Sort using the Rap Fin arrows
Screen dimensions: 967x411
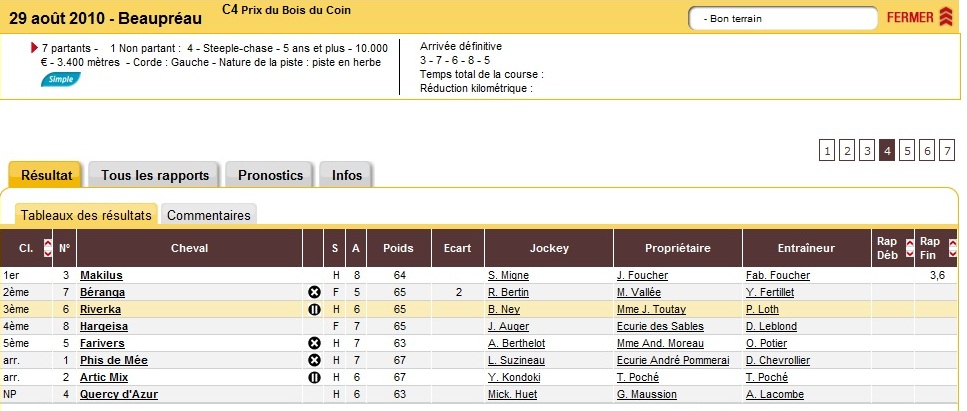click(x=953, y=249)
